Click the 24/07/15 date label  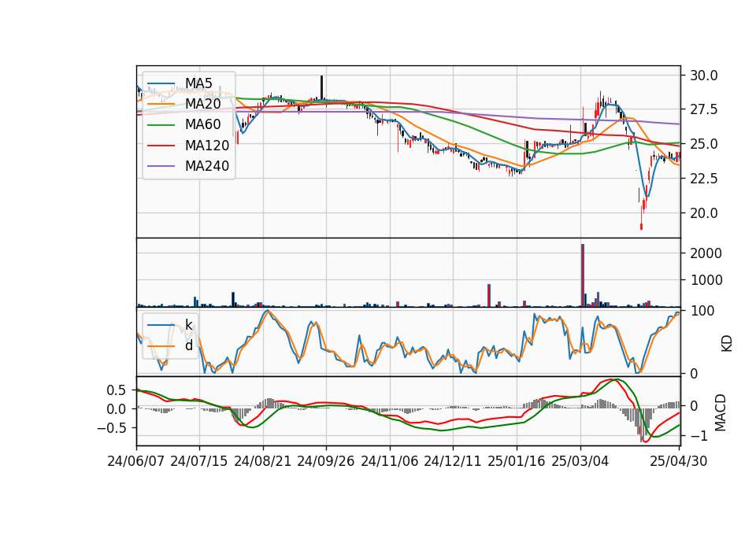[x=199, y=461]
